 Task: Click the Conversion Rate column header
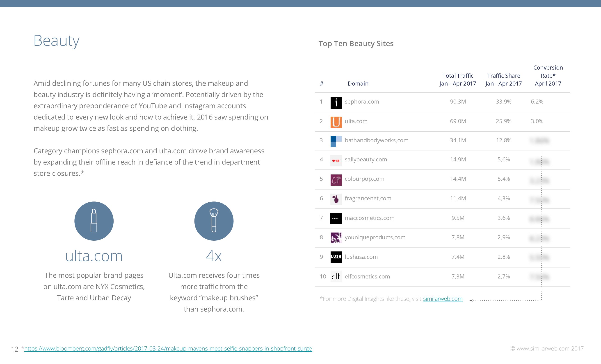548,76
